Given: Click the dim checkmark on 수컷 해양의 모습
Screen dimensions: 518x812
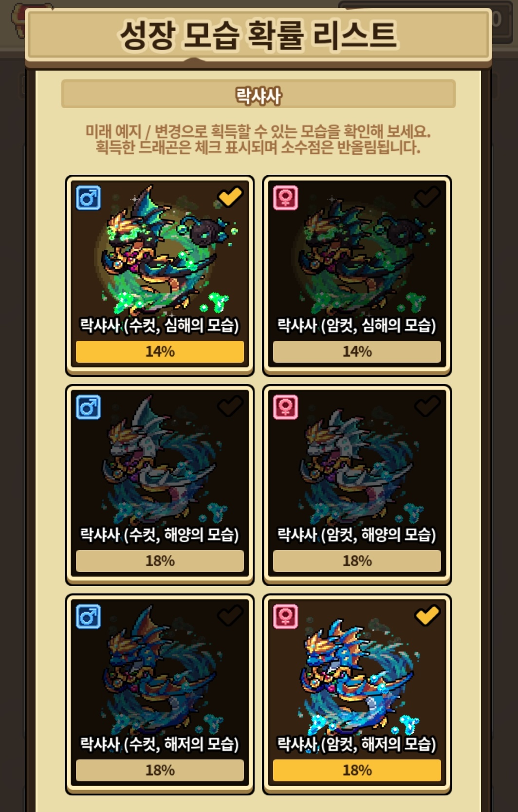Looking at the screenshot, I should click(230, 406).
